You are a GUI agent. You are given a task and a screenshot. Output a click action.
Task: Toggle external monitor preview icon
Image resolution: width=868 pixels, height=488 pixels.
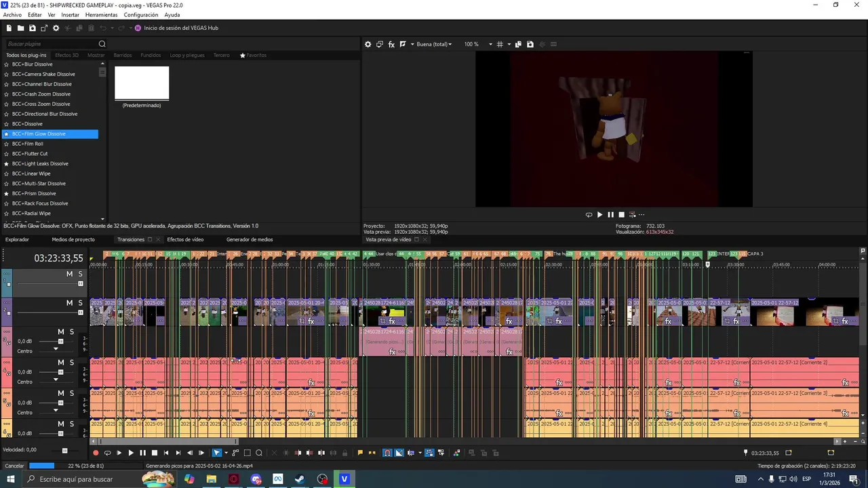[380, 44]
